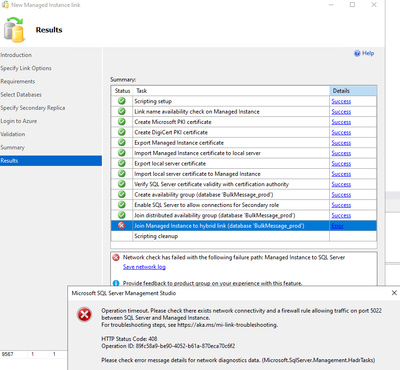
Task: Select the Scripting cleanup task row
Action: tap(244, 236)
